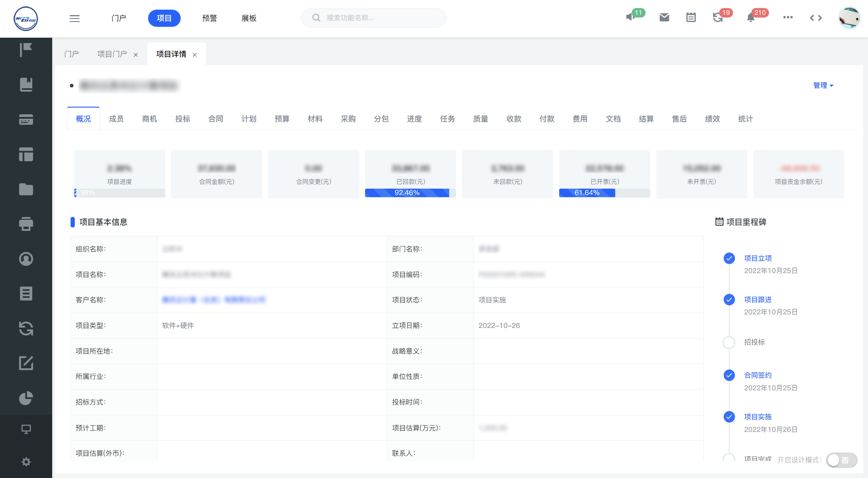Select the pie chart icon in sidebar
Viewport: 868px width, 478px height.
tap(26, 398)
